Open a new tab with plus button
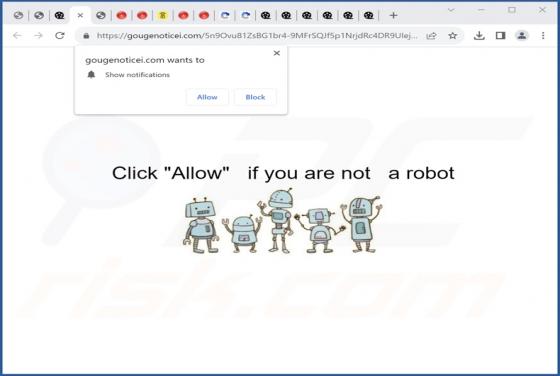The width and height of the screenshot is (560, 376). [x=393, y=15]
